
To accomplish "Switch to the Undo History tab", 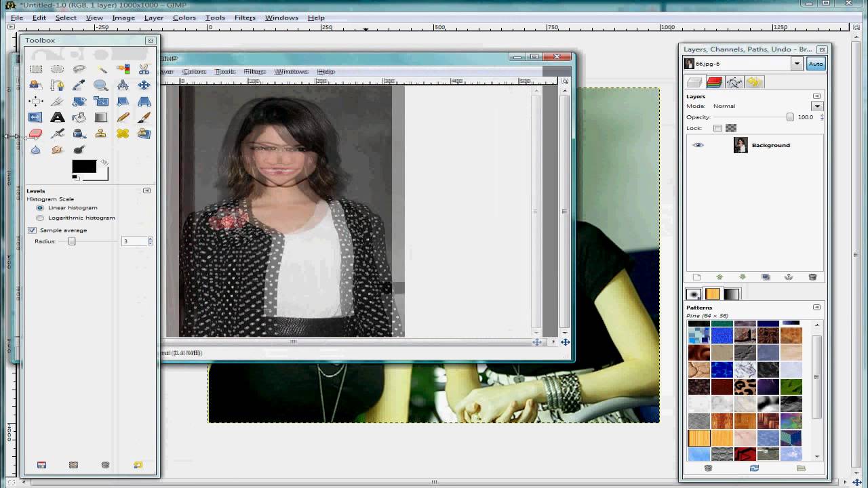I will [755, 82].
